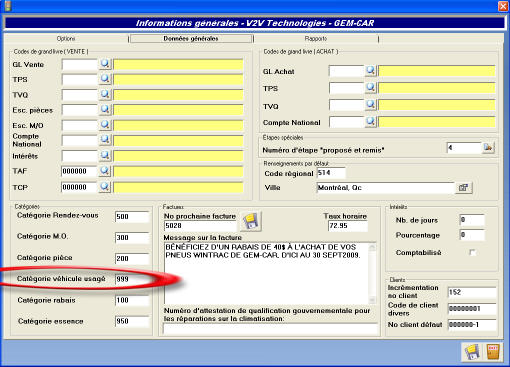Open lookup for TCP code
This screenshot has width=510, height=367.
(105, 187)
